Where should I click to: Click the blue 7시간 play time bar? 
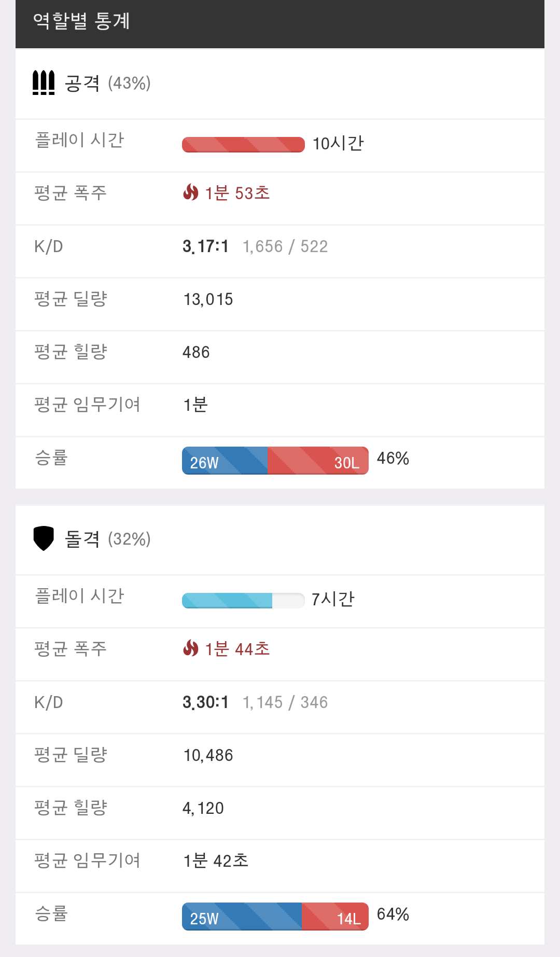coord(227,601)
